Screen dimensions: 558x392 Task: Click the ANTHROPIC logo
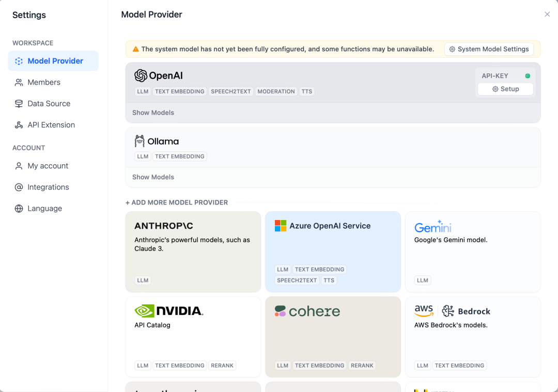(164, 226)
